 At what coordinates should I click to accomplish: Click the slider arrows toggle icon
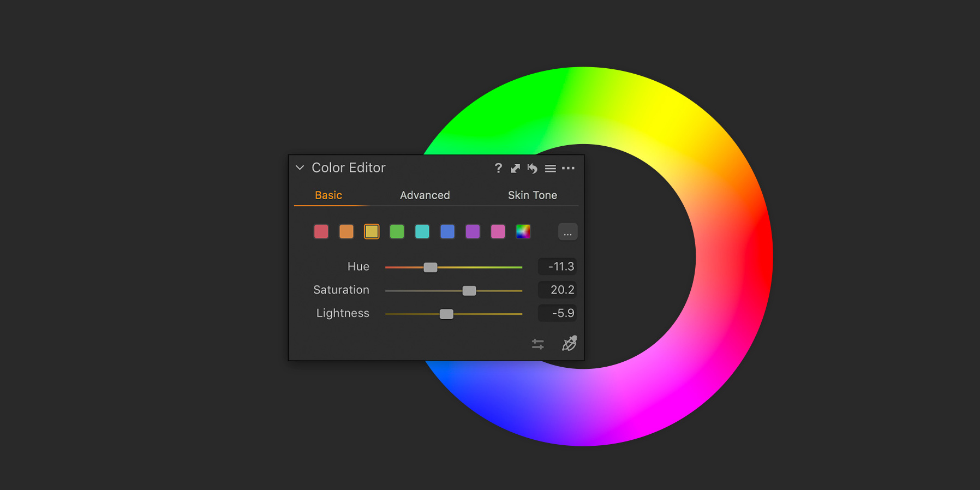pos(538,344)
